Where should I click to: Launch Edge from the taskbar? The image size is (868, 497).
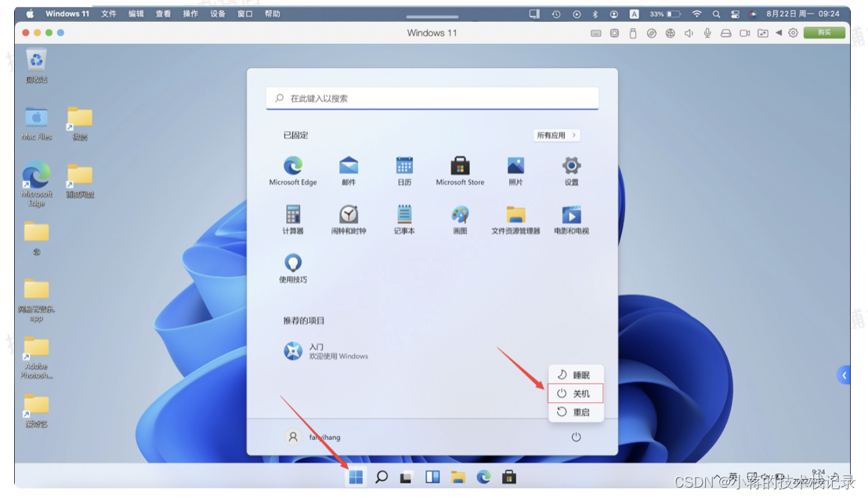click(x=483, y=477)
